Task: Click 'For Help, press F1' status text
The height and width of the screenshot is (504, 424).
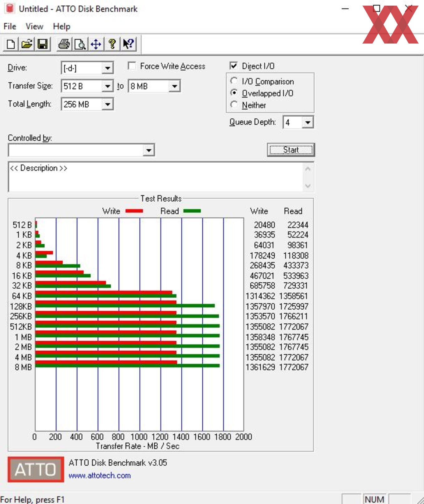Action: [x=32, y=500]
